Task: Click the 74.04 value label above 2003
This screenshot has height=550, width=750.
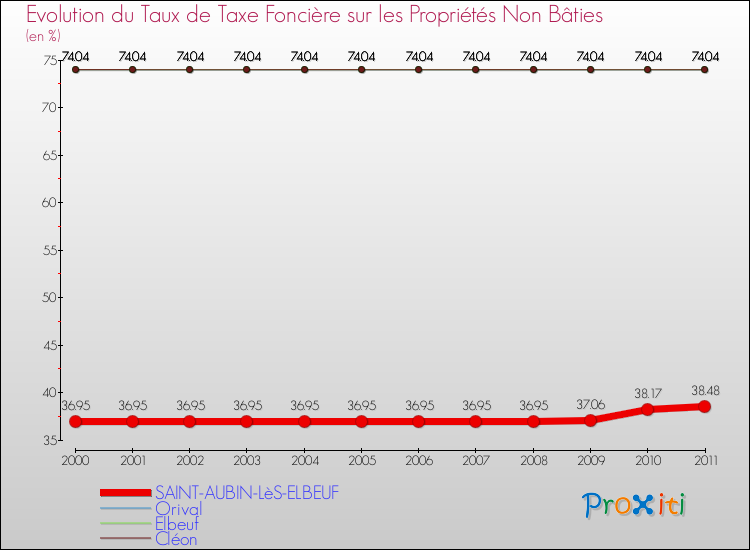Action: pos(247,56)
